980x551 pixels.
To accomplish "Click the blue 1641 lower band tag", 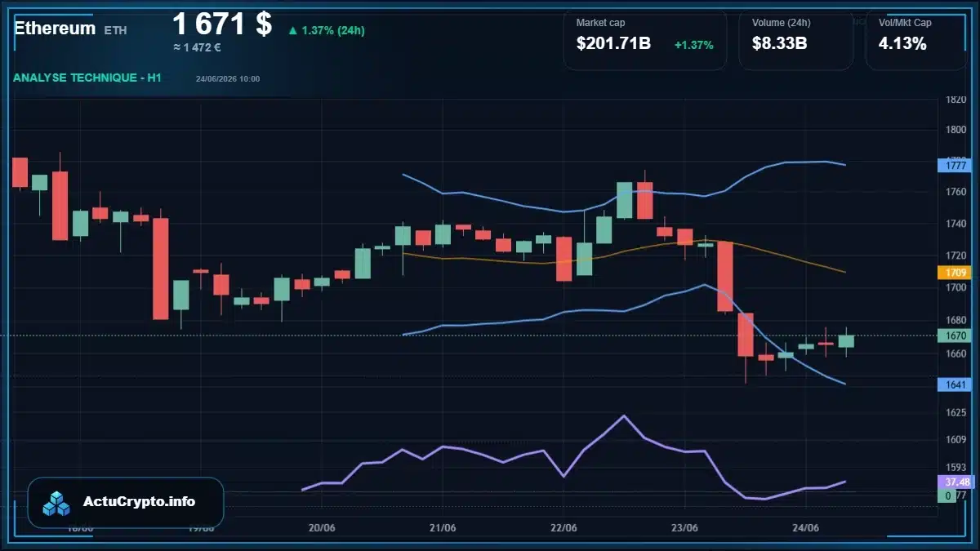I will (x=956, y=385).
